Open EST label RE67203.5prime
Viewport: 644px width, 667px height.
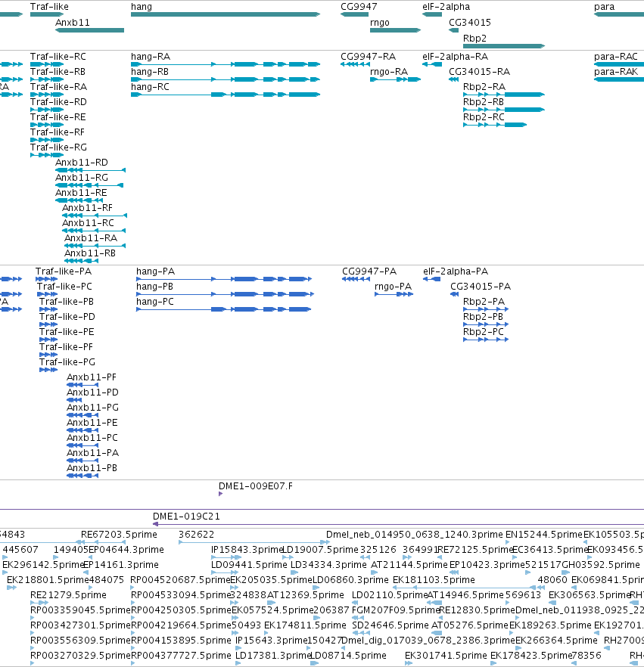(119, 535)
